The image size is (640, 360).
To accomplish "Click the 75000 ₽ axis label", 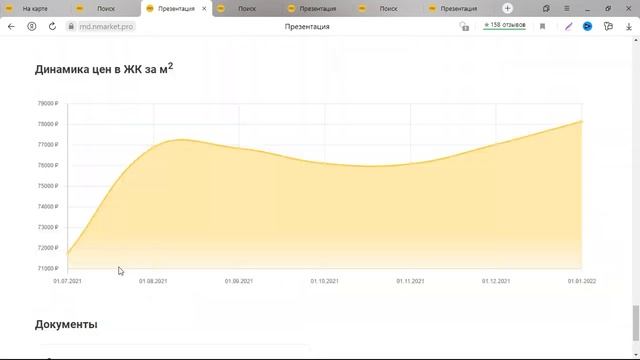I will (x=48, y=186).
